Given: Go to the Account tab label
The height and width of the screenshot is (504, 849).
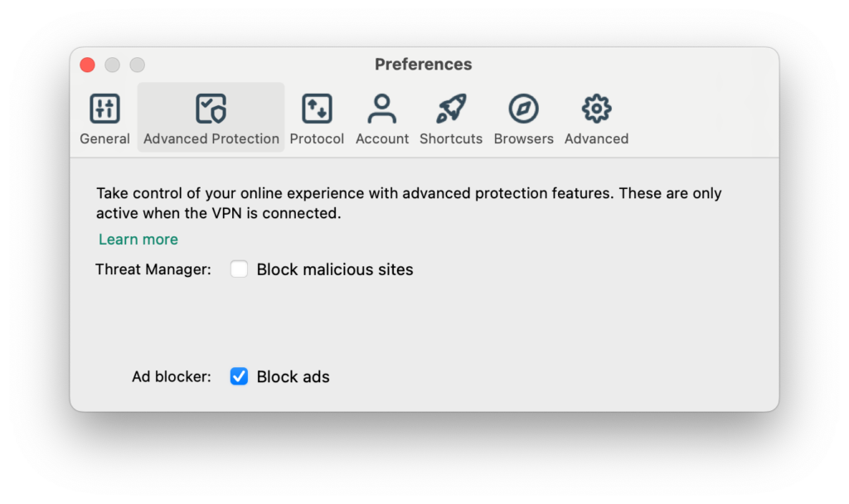Looking at the screenshot, I should (x=382, y=139).
